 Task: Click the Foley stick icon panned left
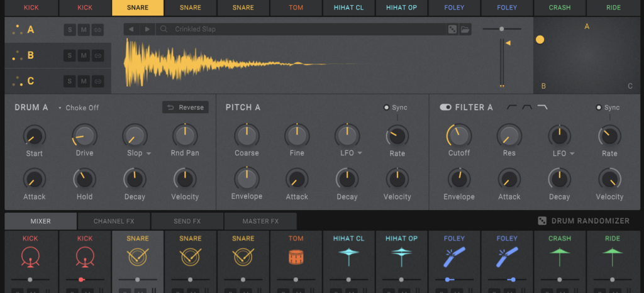pyautogui.click(x=454, y=257)
